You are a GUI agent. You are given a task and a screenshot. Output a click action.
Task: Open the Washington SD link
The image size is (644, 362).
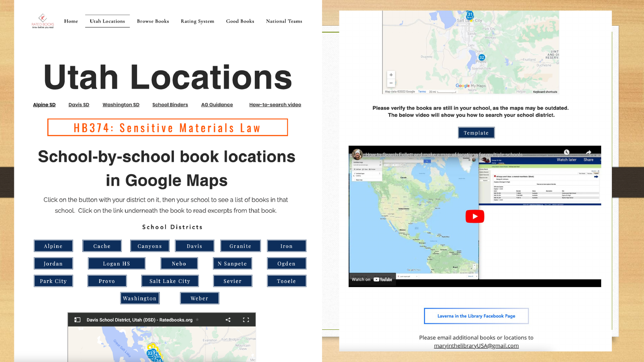[121, 105]
